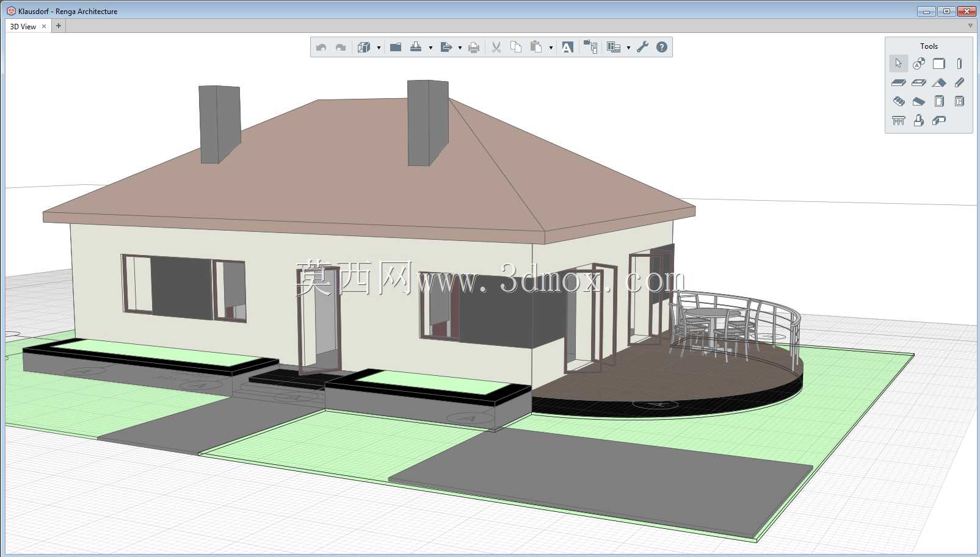Open settings with the wrench icon
980x557 pixels.
[x=642, y=47]
